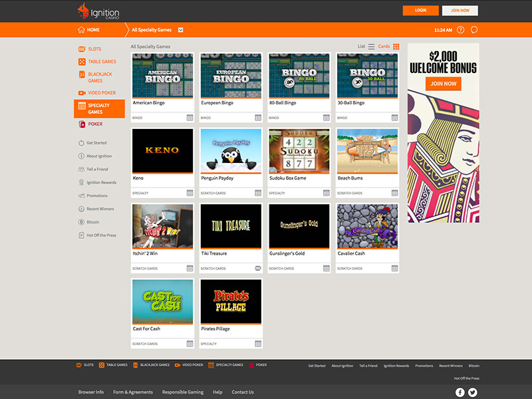Viewport: 532px width, 399px height.
Task: Open the Keno game thumbnail
Action: [x=162, y=151]
